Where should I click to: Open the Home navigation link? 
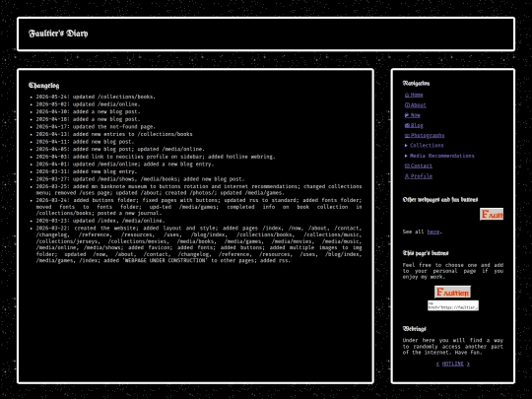[414, 95]
